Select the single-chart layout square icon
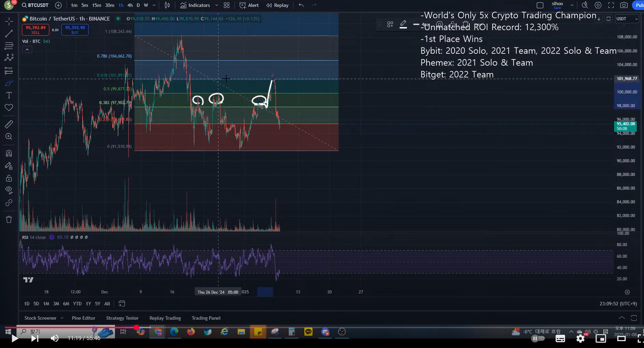The image size is (644, 348). click(540, 5)
